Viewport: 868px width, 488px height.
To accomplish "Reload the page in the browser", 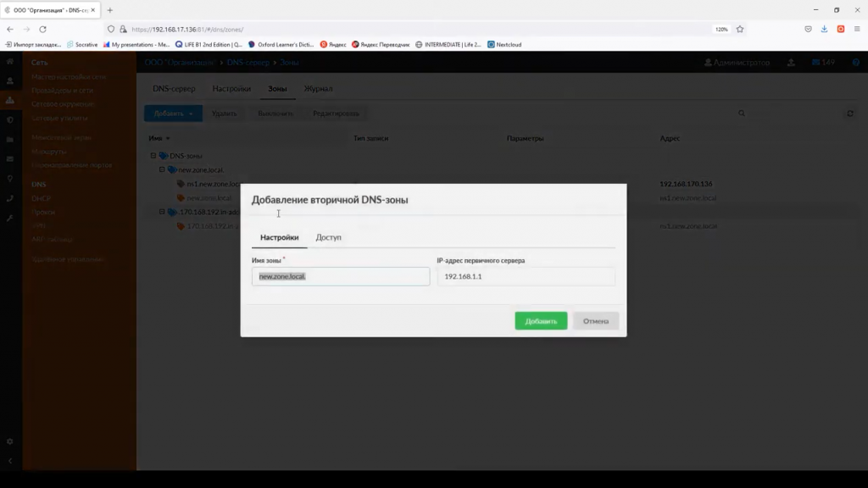I will point(42,30).
